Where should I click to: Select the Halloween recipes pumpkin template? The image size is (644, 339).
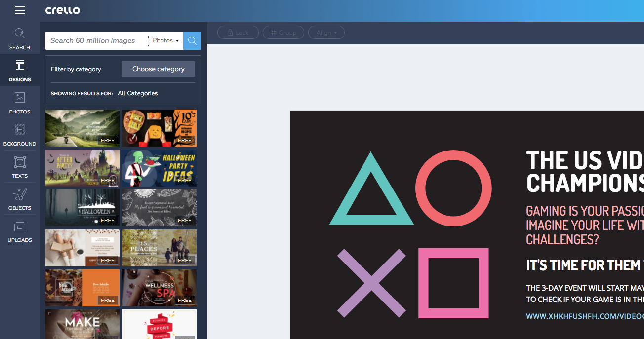pyautogui.click(x=160, y=128)
